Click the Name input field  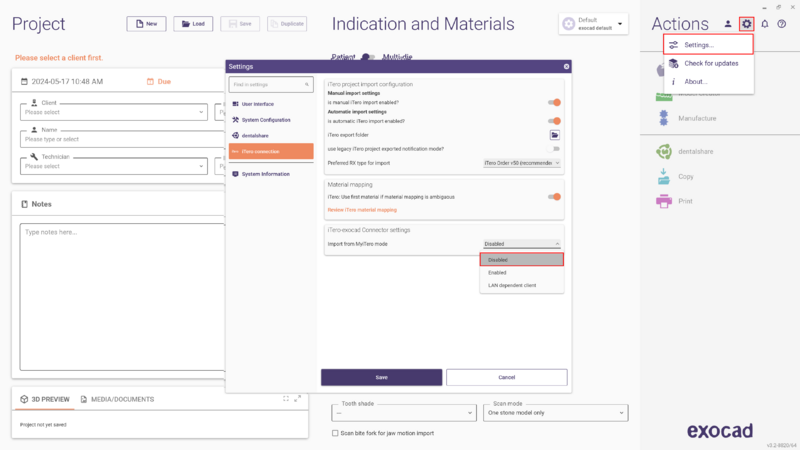coord(122,139)
